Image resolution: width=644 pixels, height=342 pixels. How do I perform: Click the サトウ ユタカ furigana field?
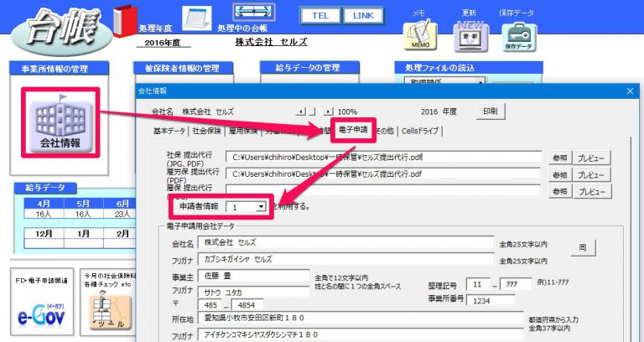point(253,293)
